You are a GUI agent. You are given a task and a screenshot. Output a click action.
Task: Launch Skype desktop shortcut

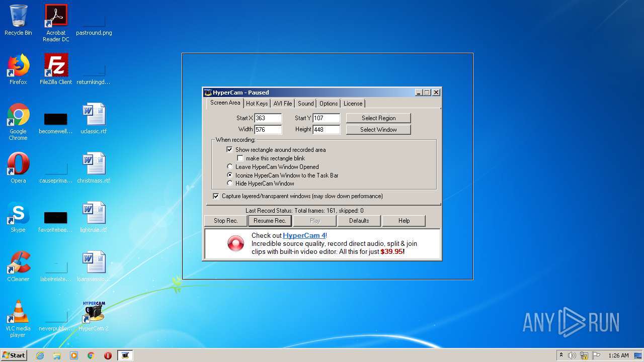pos(18,217)
